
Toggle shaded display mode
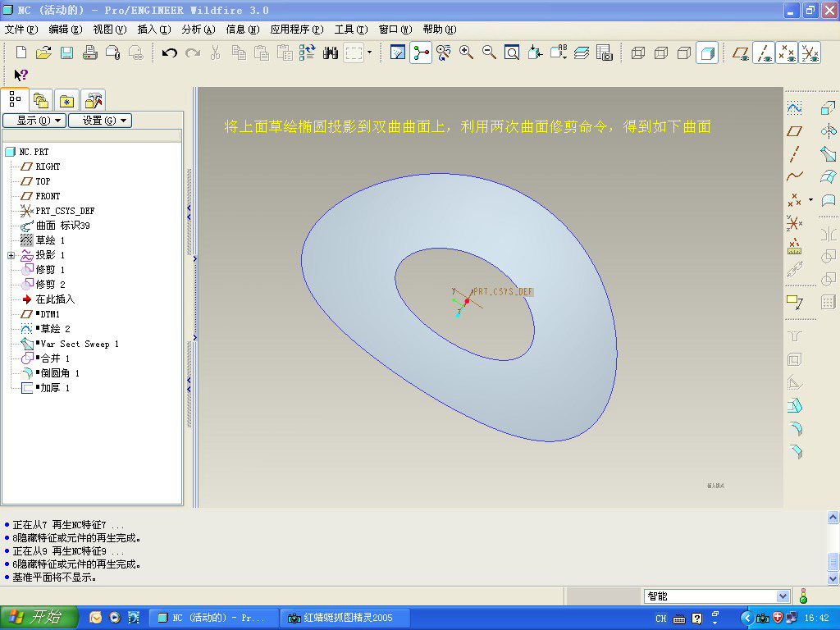point(707,52)
